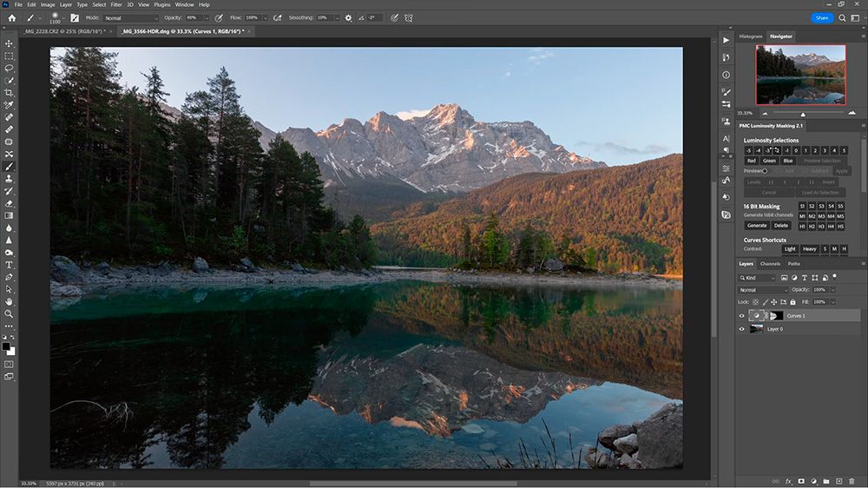Open the Filter menu
The height and width of the screenshot is (488, 868).
tap(116, 4)
